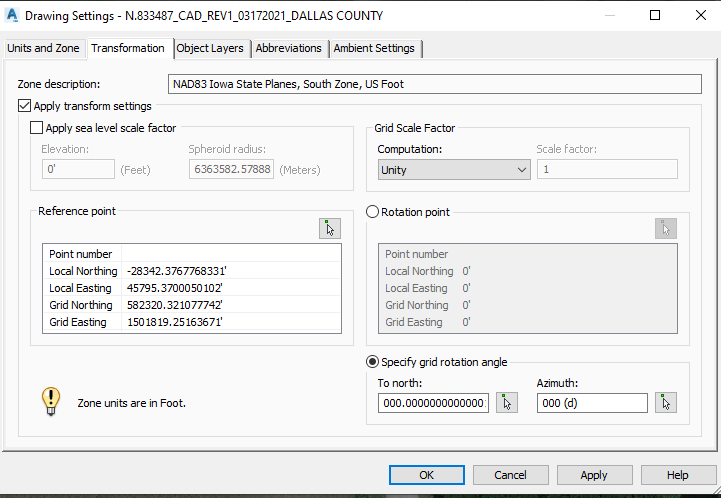Click the Help button
The width and height of the screenshot is (721, 498).
678,475
